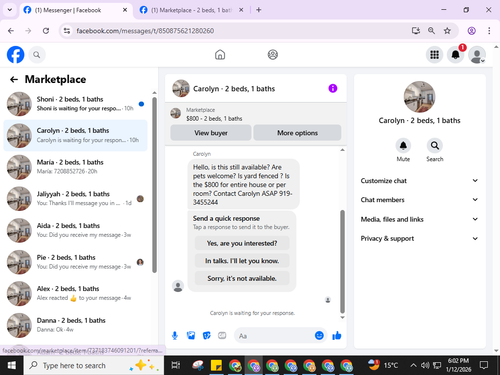This screenshot has height=375, width=500.
Task: Open the Windows Start button
Action: (12, 366)
